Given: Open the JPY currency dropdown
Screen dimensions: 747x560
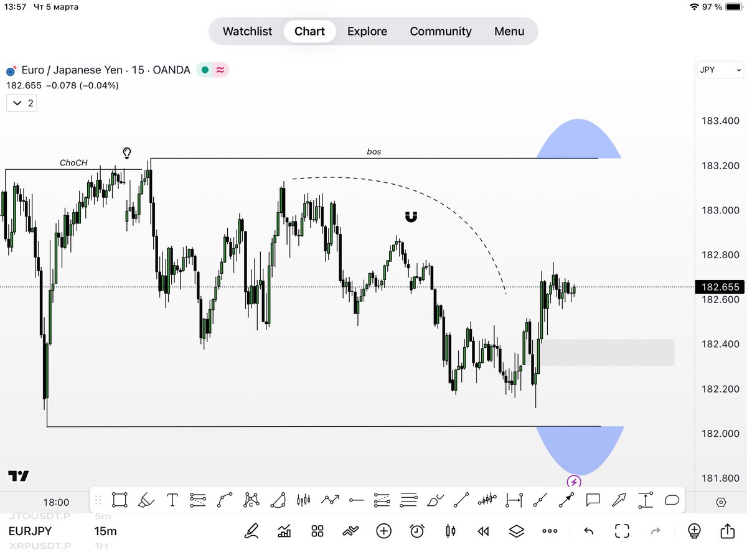Looking at the screenshot, I should [x=720, y=70].
